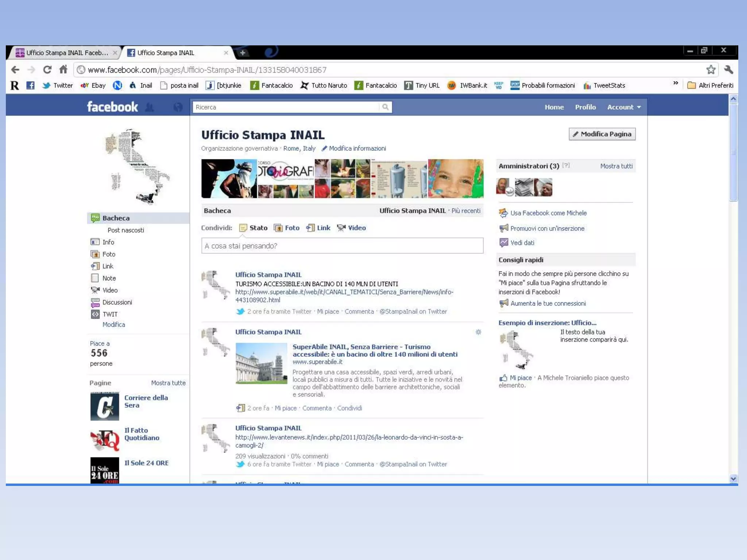Open Discussioni in the left sidebar
Screen dimensions: 747x560
(117, 302)
